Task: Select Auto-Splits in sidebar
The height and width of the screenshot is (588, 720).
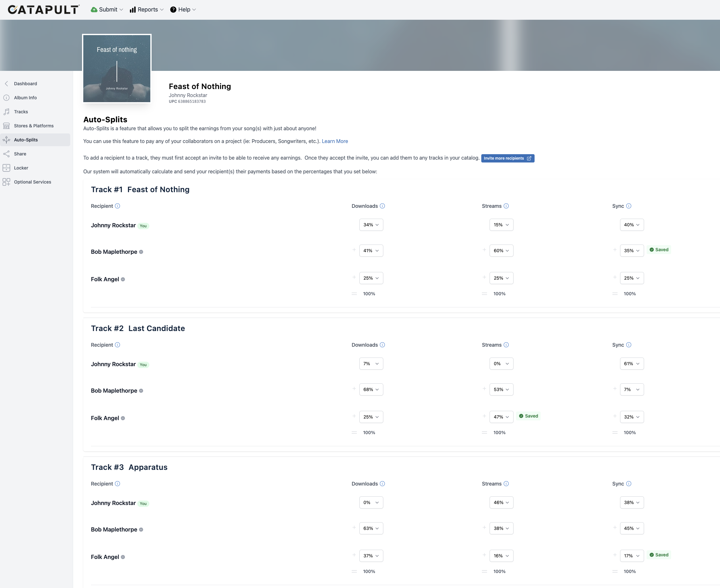Action: (35, 140)
